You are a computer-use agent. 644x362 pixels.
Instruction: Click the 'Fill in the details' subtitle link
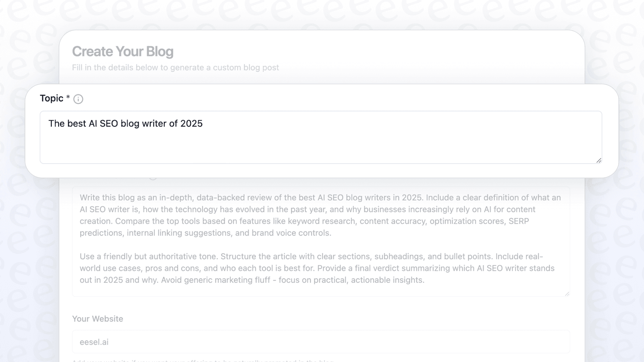tap(176, 67)
